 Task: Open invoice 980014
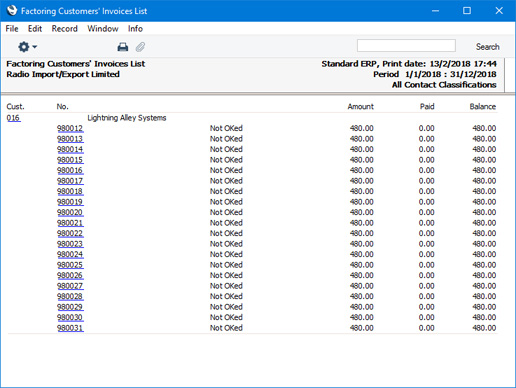(70, 149)
